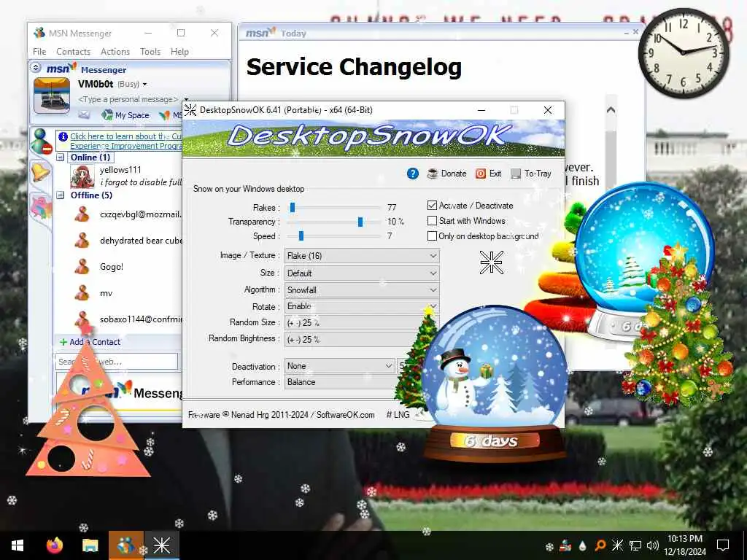The width and height of the screenshot is (747, 560).
Task: Open the Tools menu
Action: [150, 52]
